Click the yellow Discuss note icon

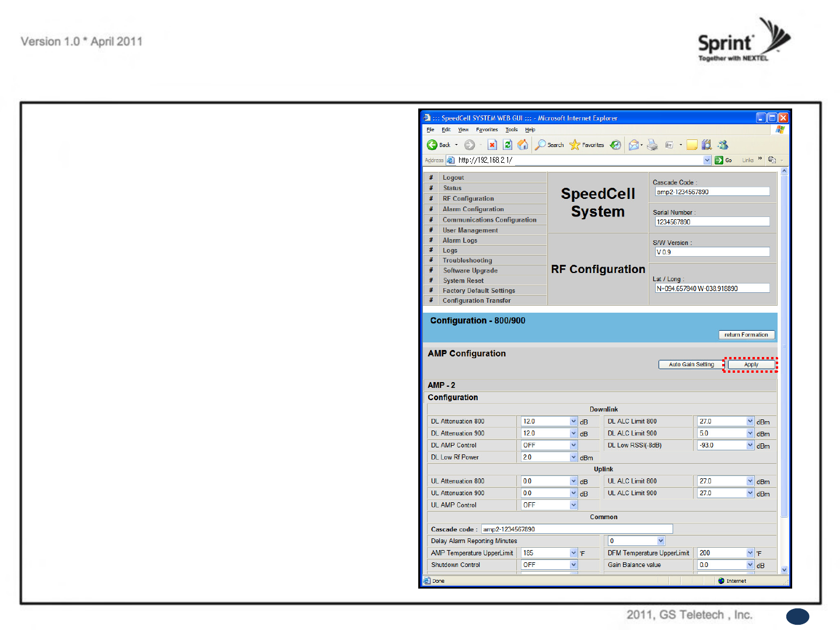tap(692, 145)
